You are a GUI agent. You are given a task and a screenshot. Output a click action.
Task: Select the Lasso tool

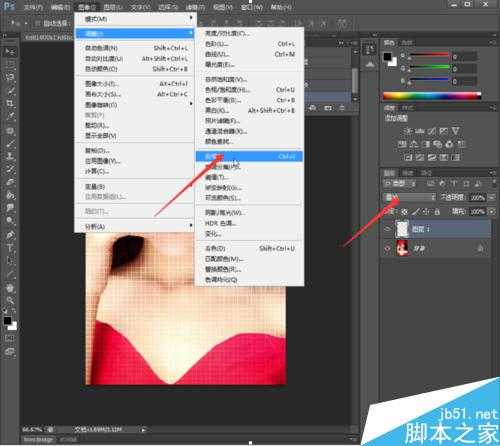tap(10, 77)
